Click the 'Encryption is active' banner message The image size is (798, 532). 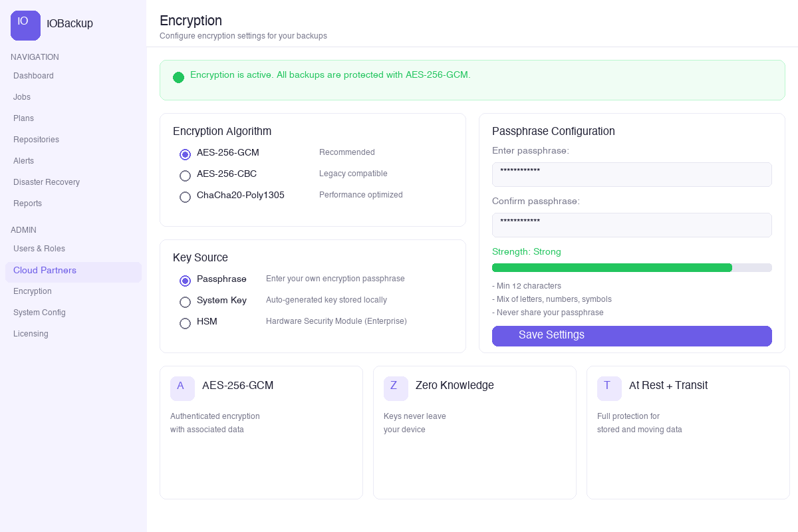331,75
